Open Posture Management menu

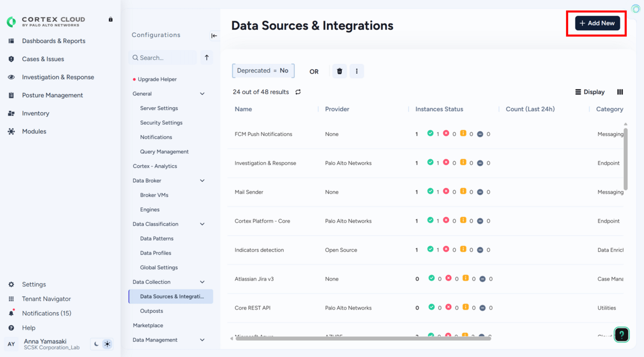point(52,95)
